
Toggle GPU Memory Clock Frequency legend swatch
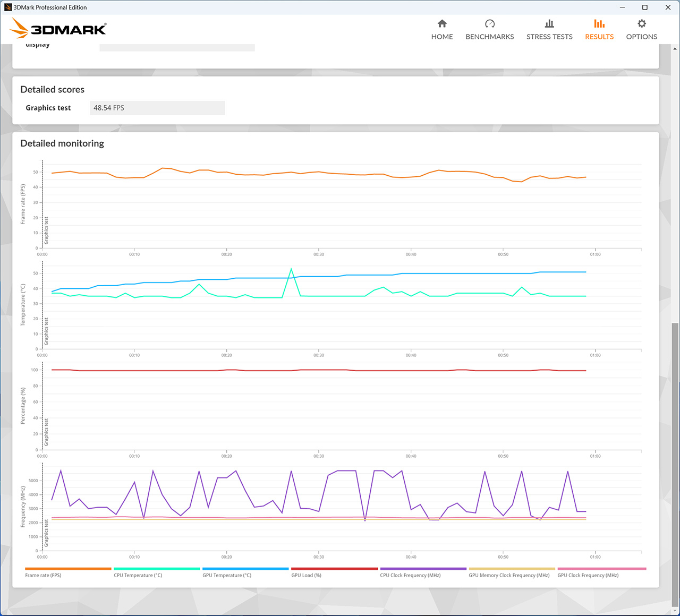pyautogui.click(x=512, y=569)
